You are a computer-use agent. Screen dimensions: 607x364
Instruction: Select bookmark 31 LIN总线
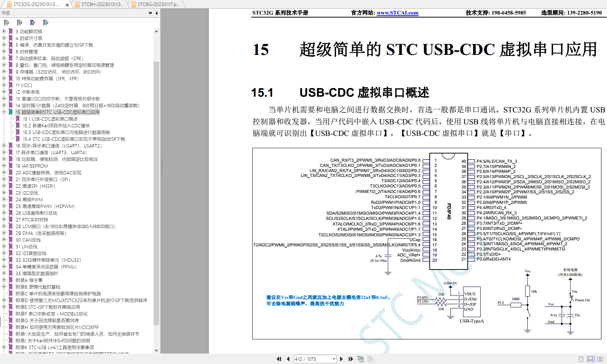click(27, 246)
